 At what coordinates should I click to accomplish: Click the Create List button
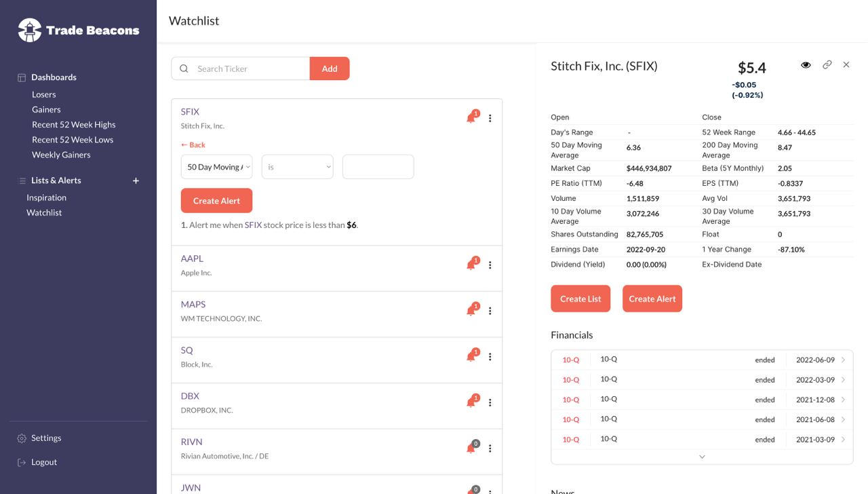point(580,299)
